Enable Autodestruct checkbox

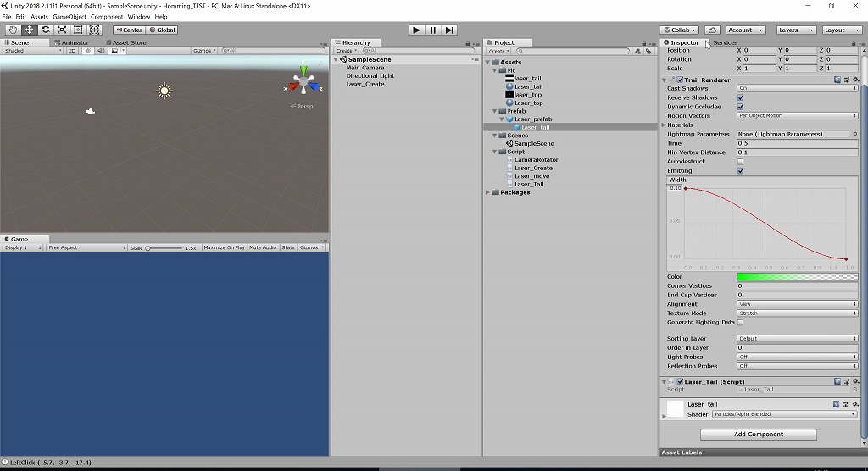point(740,162)
